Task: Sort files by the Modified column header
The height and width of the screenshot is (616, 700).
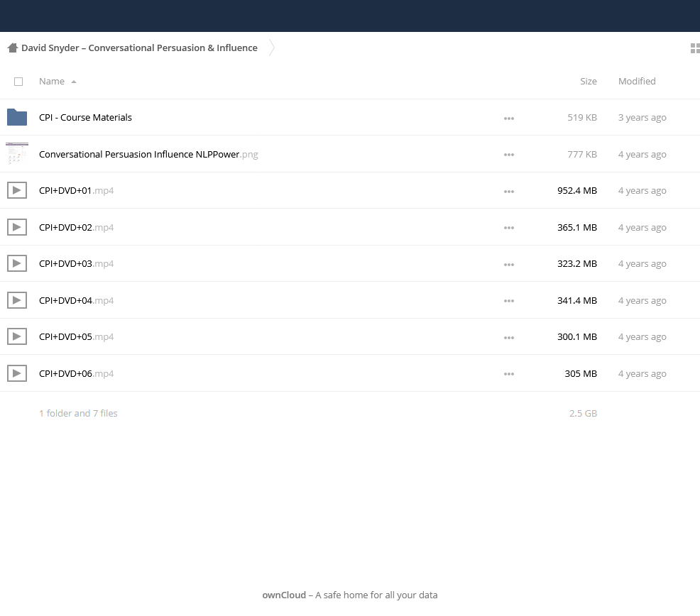Action: (637, 81)
